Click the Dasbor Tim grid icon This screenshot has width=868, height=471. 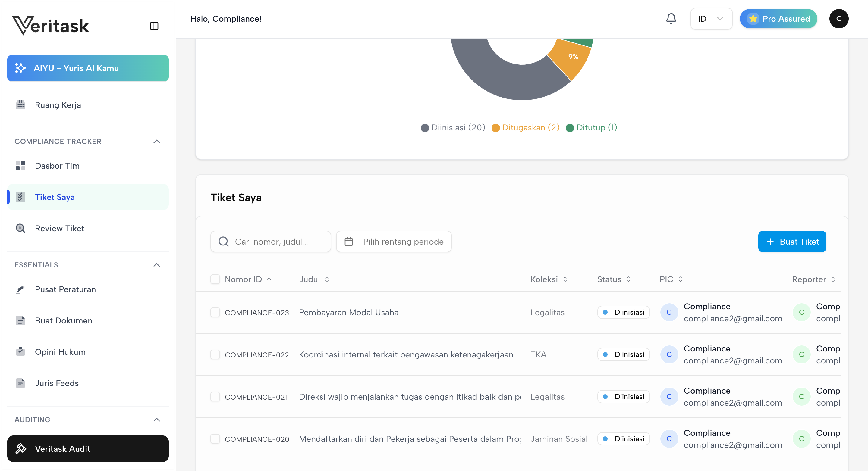[20, 166]
